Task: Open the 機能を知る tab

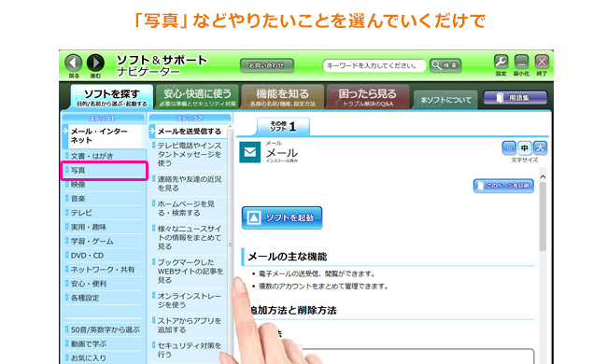Action: click(x=283, y=97)
